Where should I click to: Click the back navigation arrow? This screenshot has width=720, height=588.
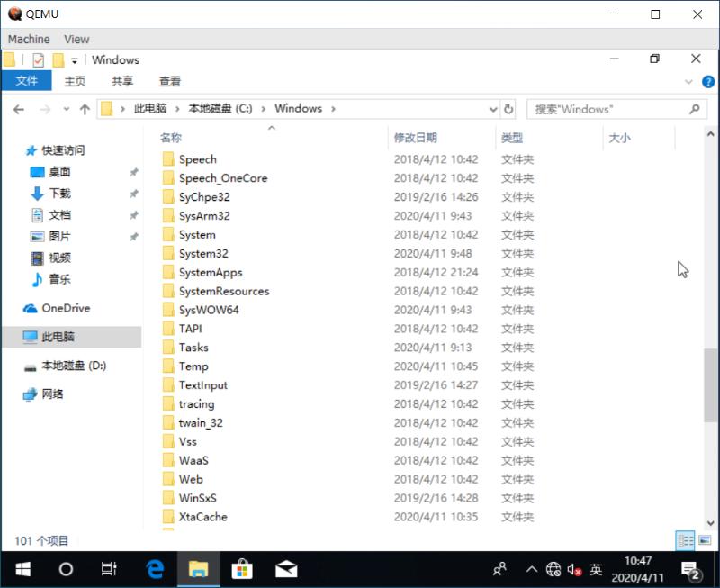pos(19,108)
